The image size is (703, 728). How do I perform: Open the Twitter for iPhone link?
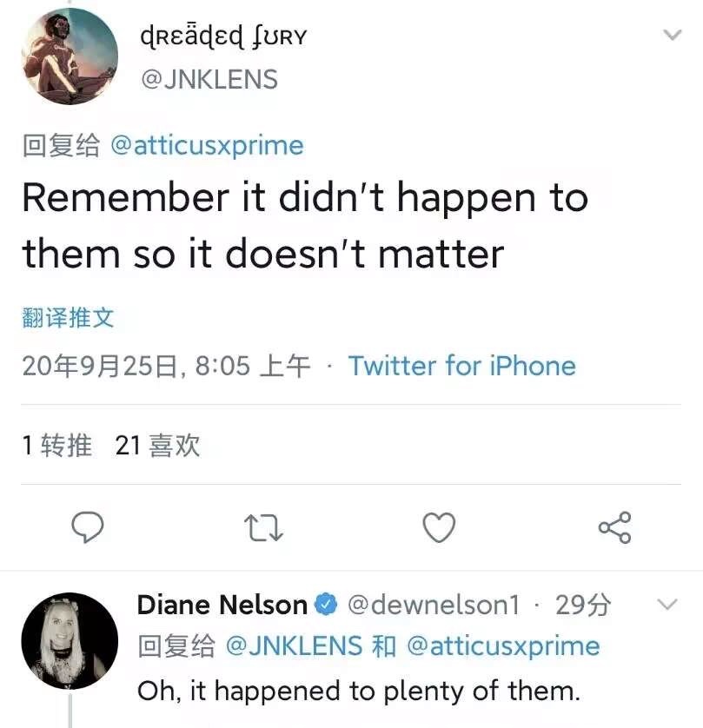pos(461,366)
